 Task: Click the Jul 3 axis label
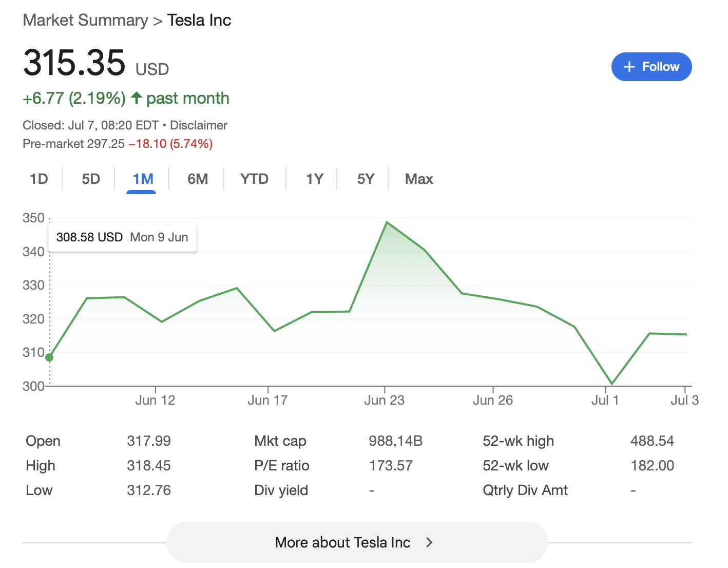(x=685, y=400)
